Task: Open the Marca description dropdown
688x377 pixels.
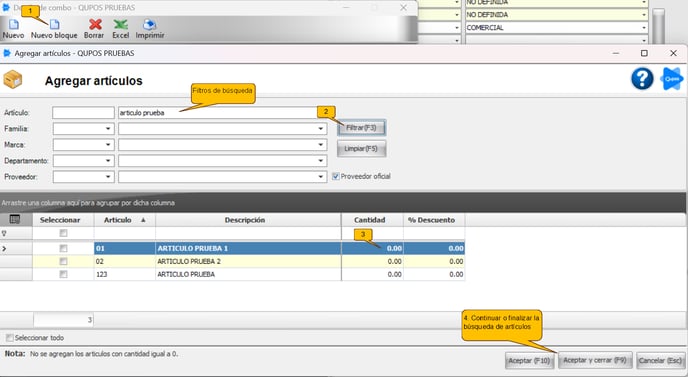Action: (321, 145)
